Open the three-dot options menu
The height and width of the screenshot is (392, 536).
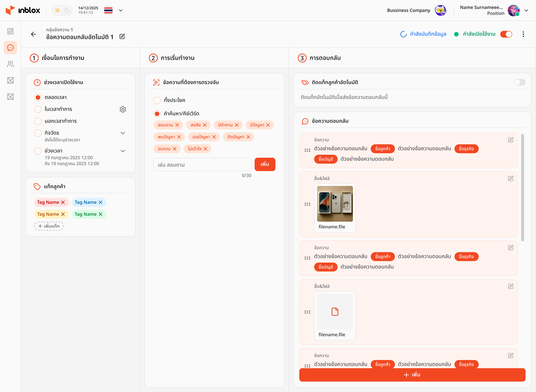tap(523, 34)
